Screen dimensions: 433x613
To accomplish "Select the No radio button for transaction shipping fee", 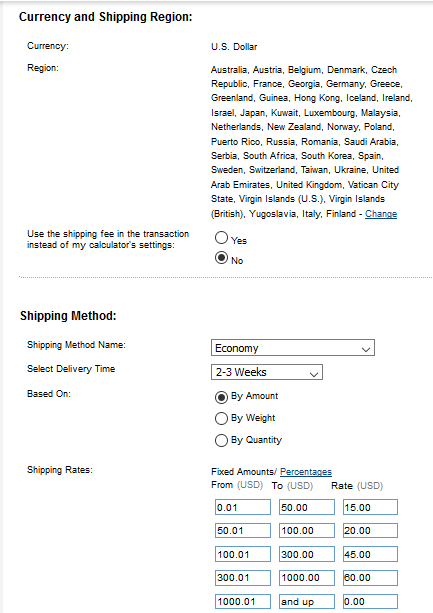I will coord(221,258).
